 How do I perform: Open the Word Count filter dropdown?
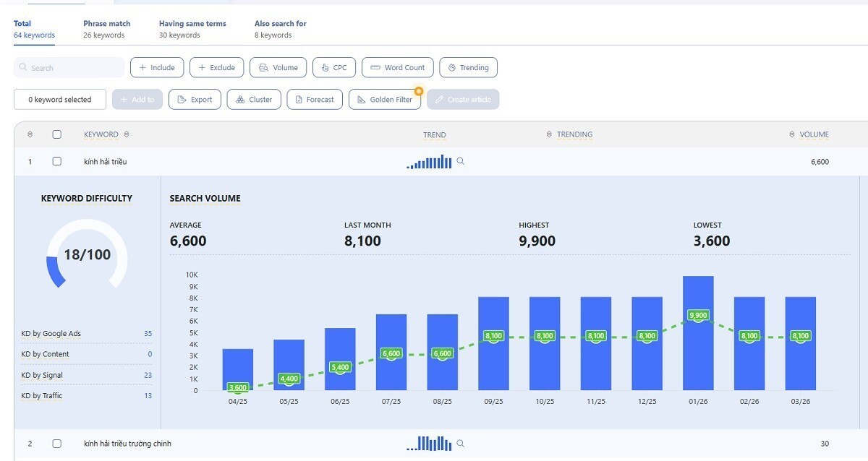coord(398,67)
